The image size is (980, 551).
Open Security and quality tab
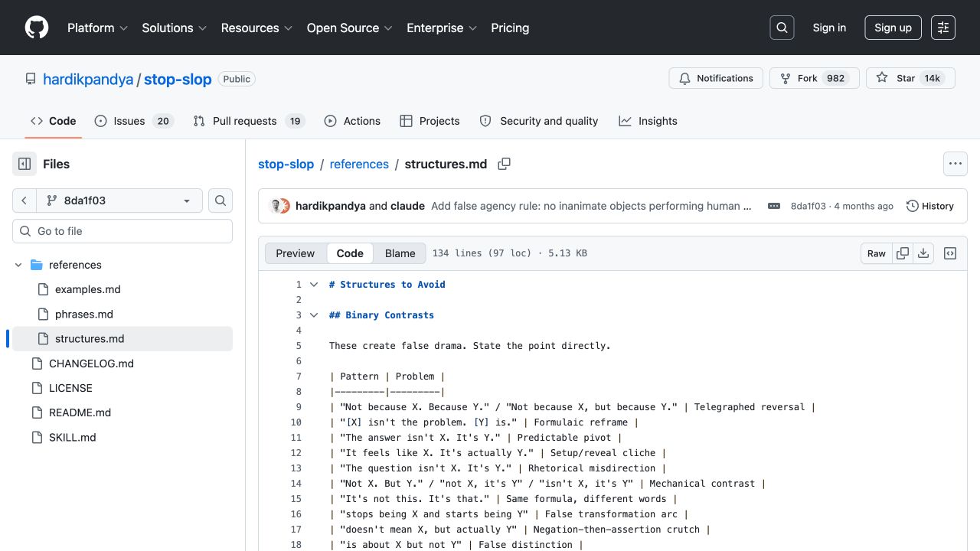coord(538,121)
